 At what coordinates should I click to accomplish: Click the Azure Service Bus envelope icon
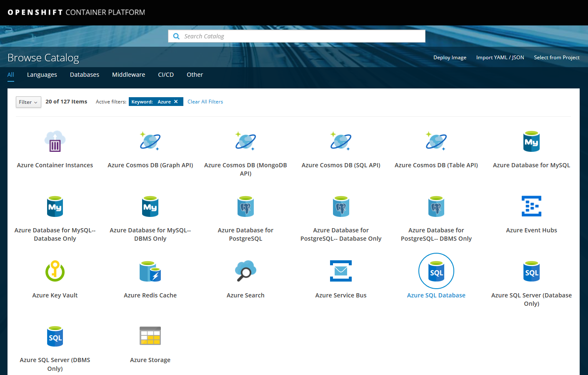(x=341, y=271)
